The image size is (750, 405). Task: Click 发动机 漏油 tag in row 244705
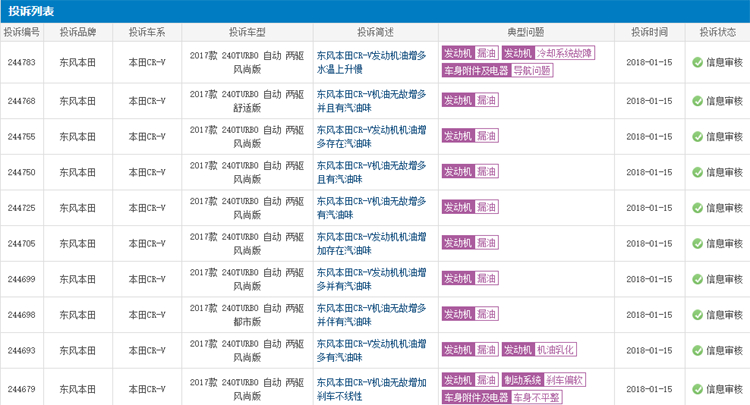pos(470,242)
